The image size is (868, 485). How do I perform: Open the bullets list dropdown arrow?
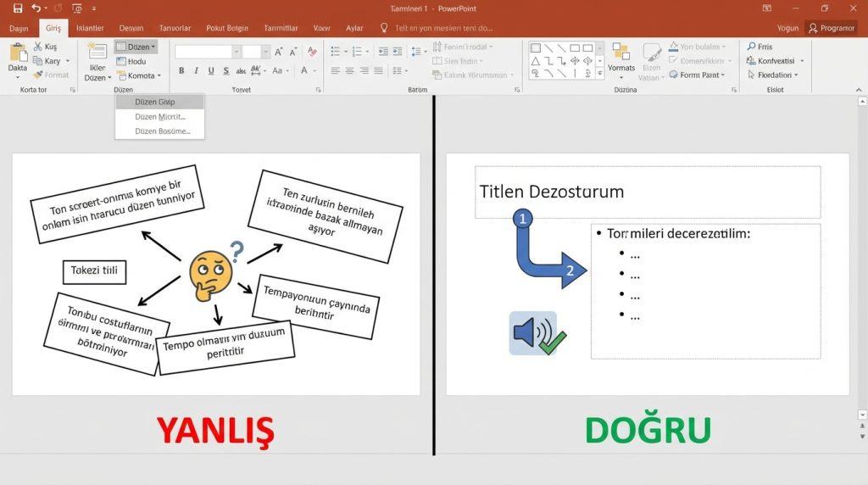tap(346, 52)
